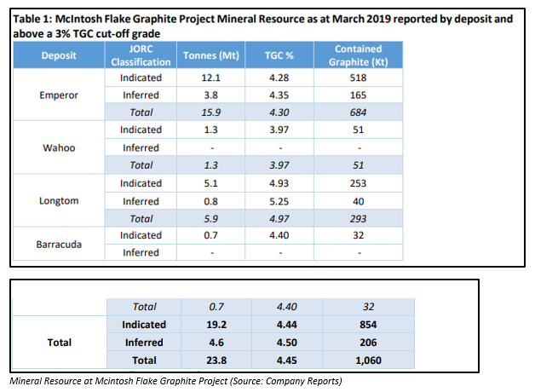
Task: Select TGC value 4.35
Action: [279, 95]
